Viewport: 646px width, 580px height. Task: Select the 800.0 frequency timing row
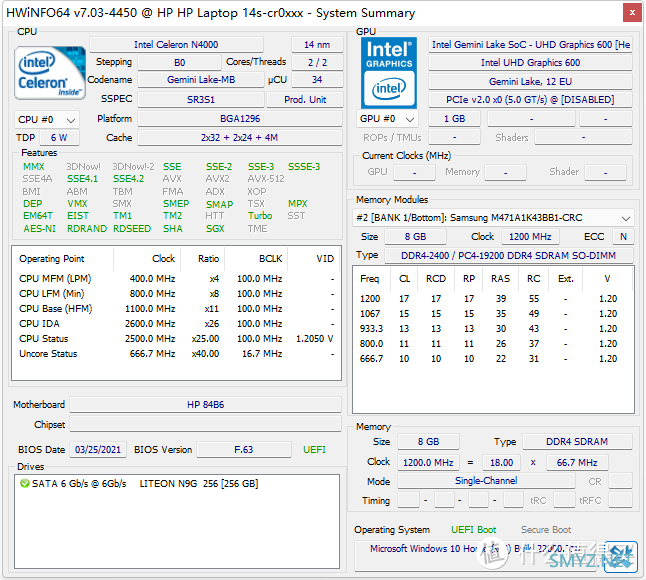(x=493, y=344)
